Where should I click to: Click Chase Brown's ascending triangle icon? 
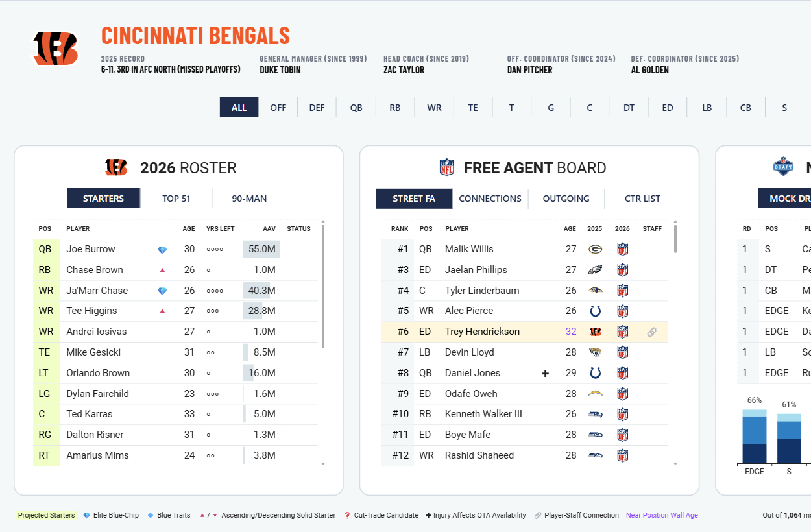(162, 270)
